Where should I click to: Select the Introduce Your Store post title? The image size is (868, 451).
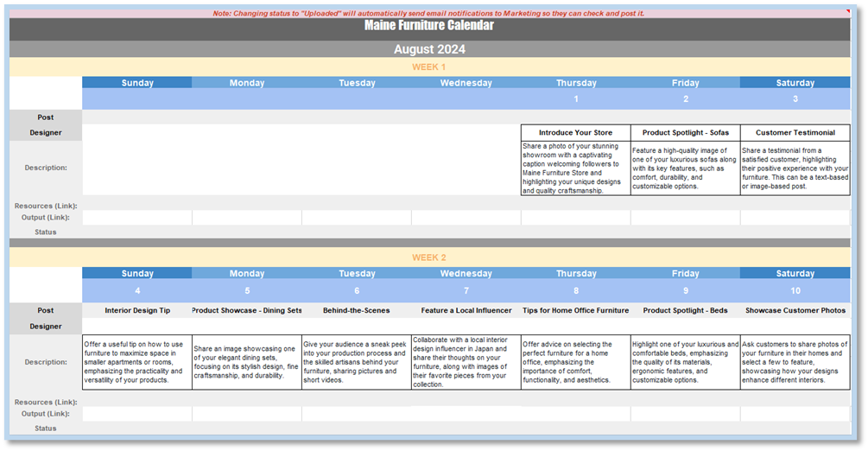tap(576, 132)
